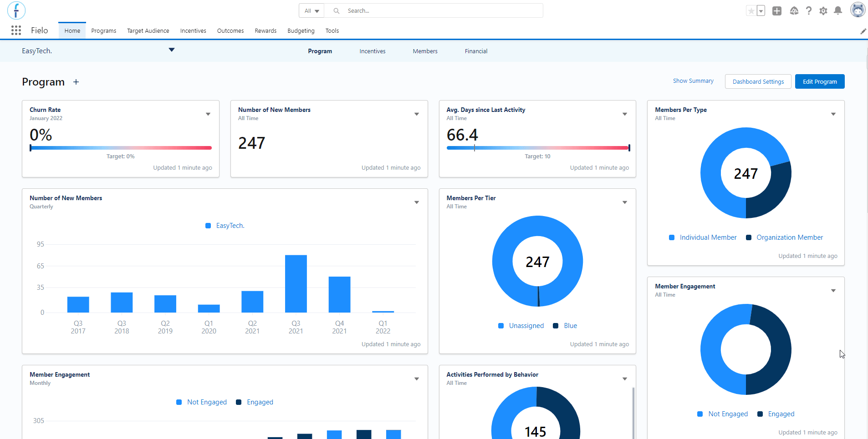
Task: Open the Favorites list dropdown arrow
Action: [761, 11]
